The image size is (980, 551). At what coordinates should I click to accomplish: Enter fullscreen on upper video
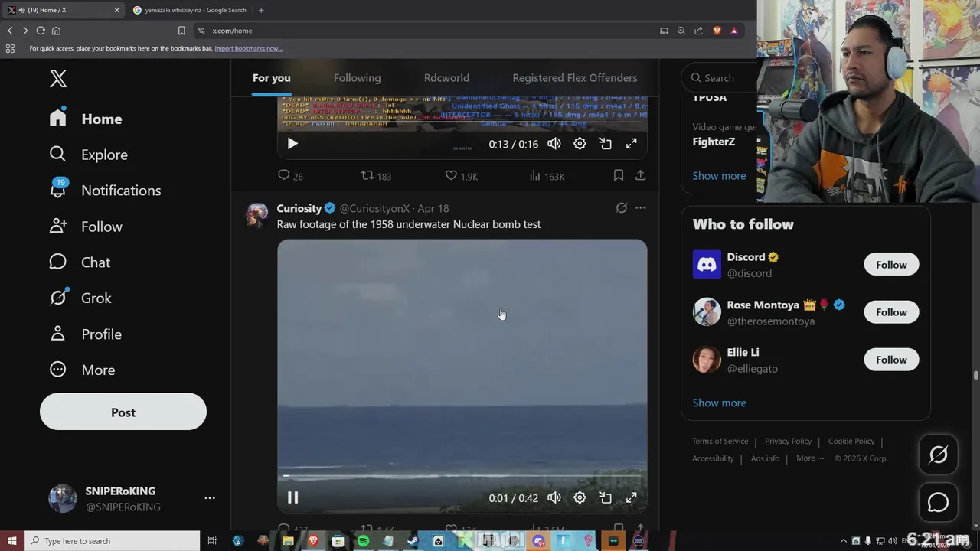632,144
